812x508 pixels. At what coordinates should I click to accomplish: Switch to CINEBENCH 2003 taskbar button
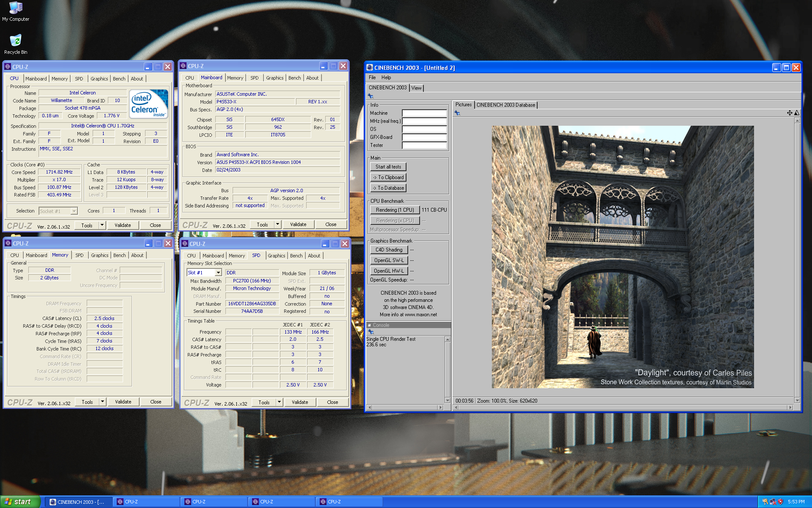tap(78, 502)
